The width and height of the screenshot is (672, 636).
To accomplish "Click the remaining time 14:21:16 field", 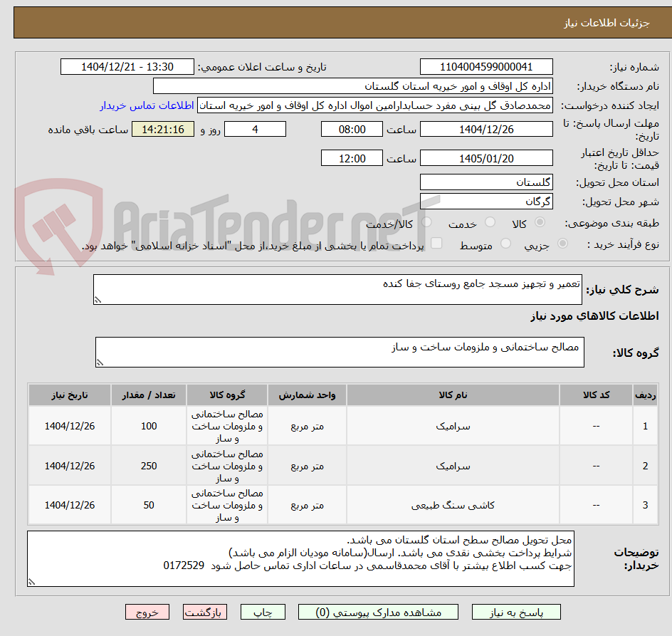I will [163, 129].
